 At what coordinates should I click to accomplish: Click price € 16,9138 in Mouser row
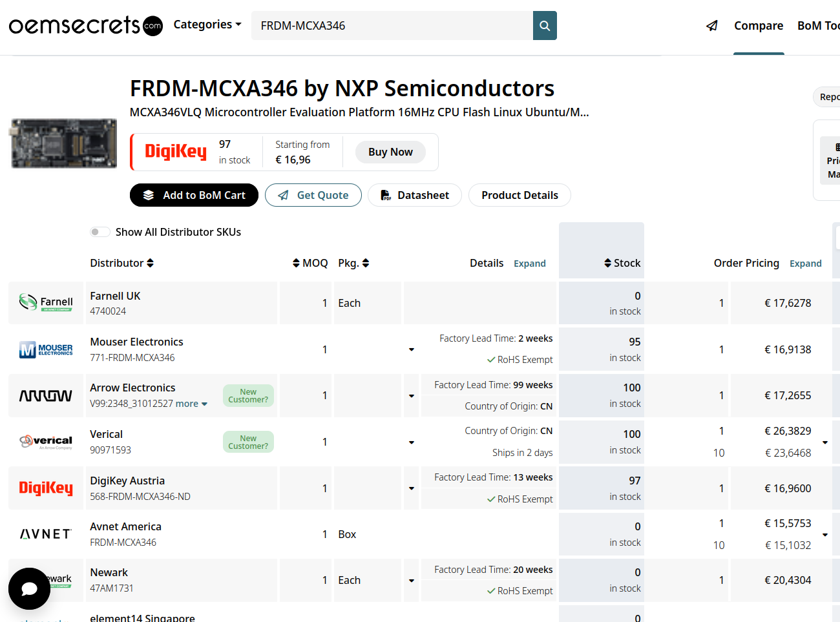coord(788,349)
